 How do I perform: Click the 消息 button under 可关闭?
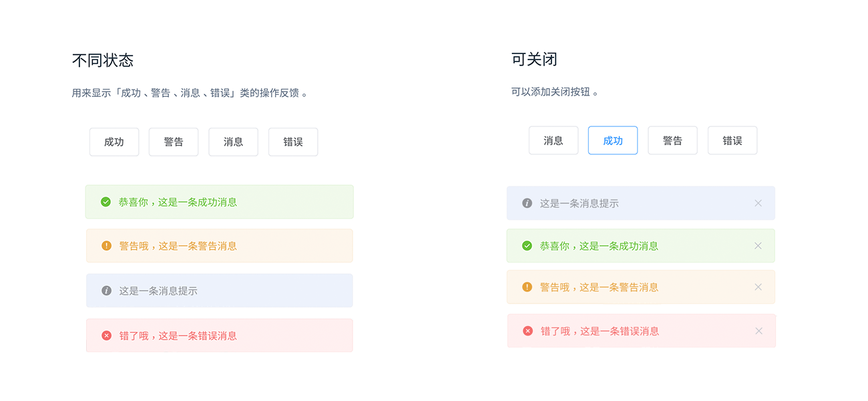(554, 140)
